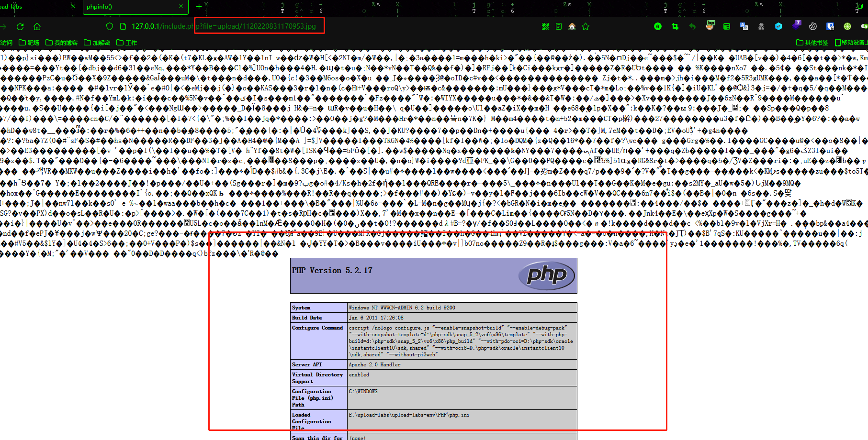Viewport: 868px width, 440px height.
Task: Open the 移动设备 bookmarks folder
Action: click(x=851, y=43)
